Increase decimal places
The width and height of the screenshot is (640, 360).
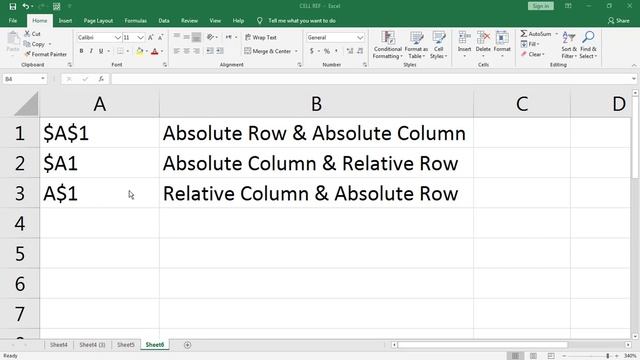pos(350,51)
